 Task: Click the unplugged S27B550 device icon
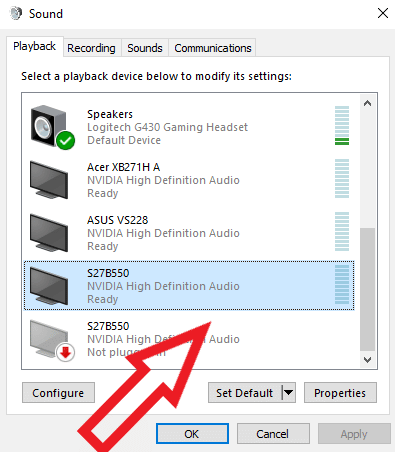[x=52, y=340]
